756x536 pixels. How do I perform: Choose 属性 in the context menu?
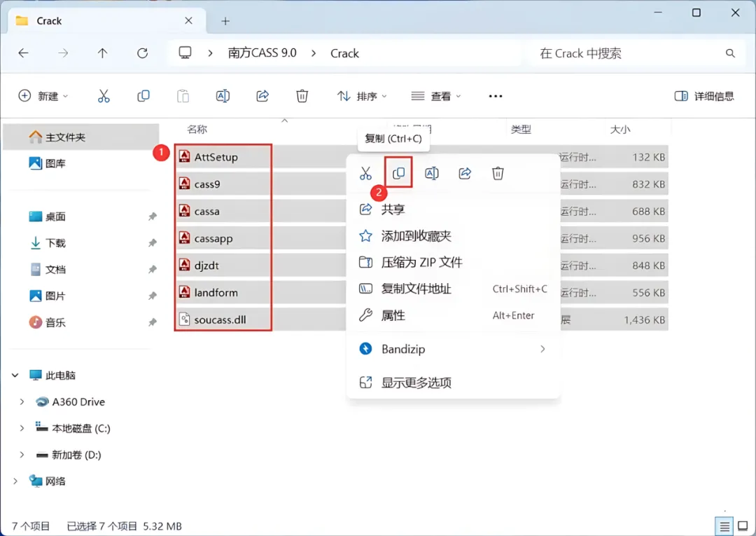[x=453, y=315]
